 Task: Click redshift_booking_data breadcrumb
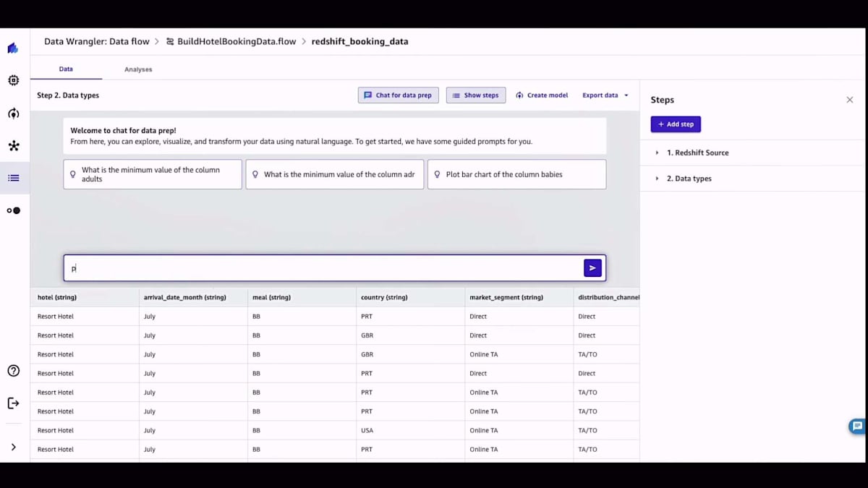(359, 42)
